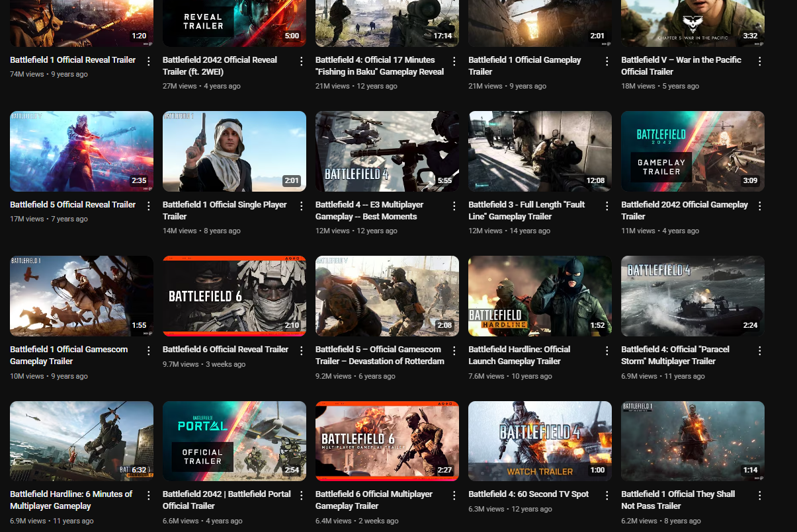The width and height of the screenshot is (797, 532).
Task: Open options for Battlefield 1 Gamescom Gameplay Trailer
Action: click(x=149, y=350)
